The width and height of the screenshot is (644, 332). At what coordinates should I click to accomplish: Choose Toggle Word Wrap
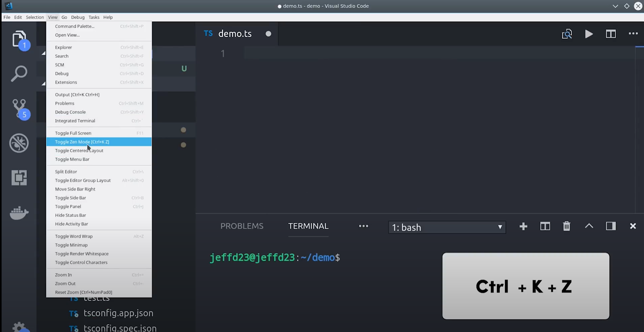[99, 236]
